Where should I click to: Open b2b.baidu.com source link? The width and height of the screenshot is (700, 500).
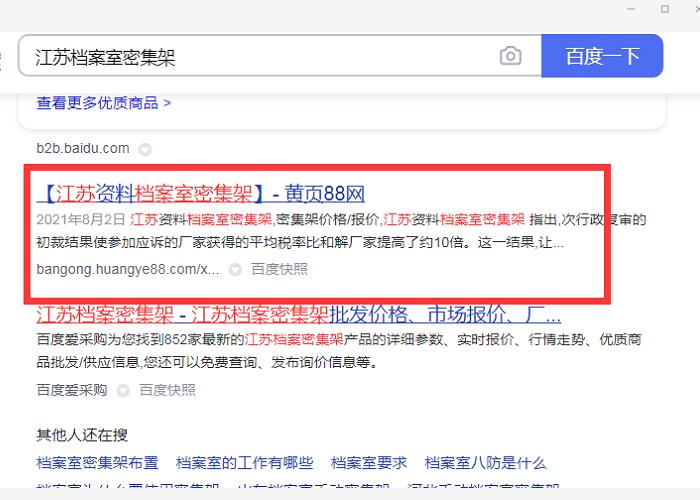coord(83,148)
